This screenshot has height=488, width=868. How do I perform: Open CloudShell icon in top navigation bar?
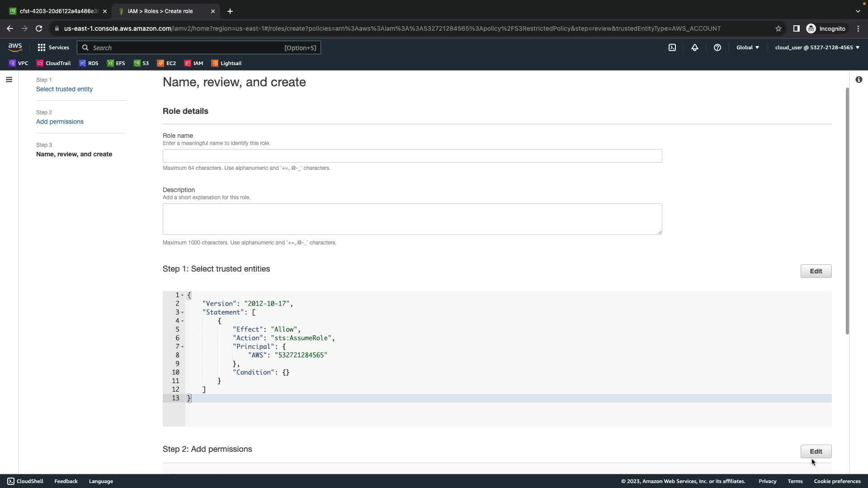(672, 47)
